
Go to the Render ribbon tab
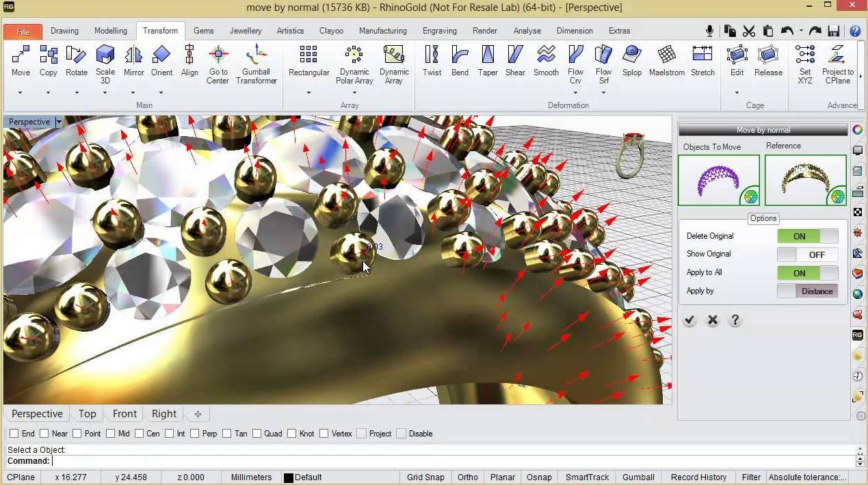pyautogui.click(x=485, y=31)
